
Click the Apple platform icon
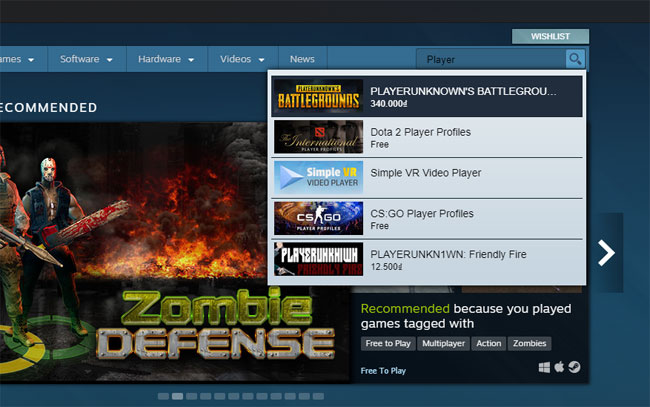(x=559, y=367)
